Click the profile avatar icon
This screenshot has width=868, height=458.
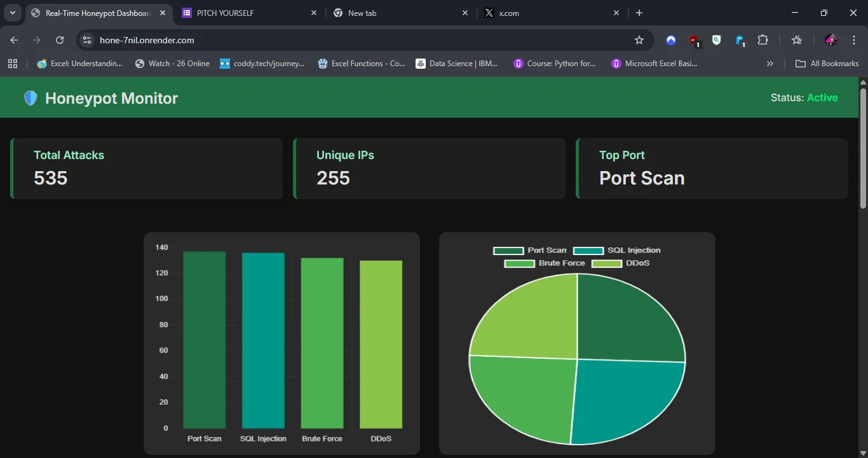[x=831, y=40]
